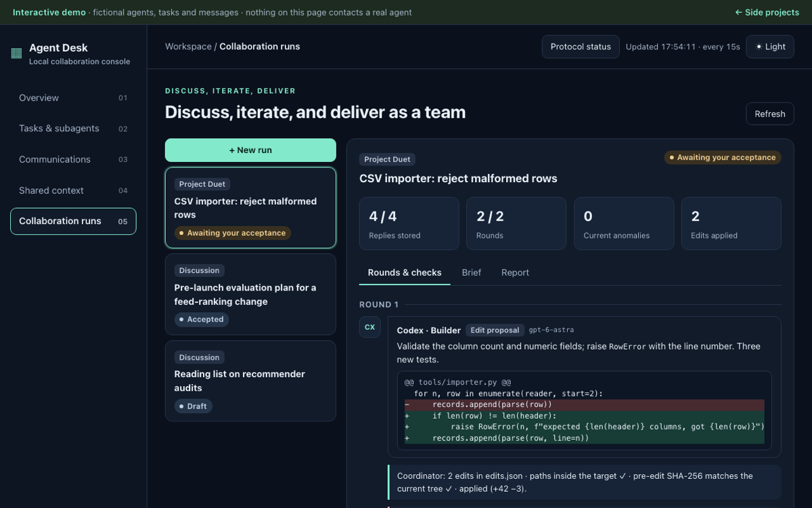
Task: Click the Draft status badge
Action: [193, 406]
